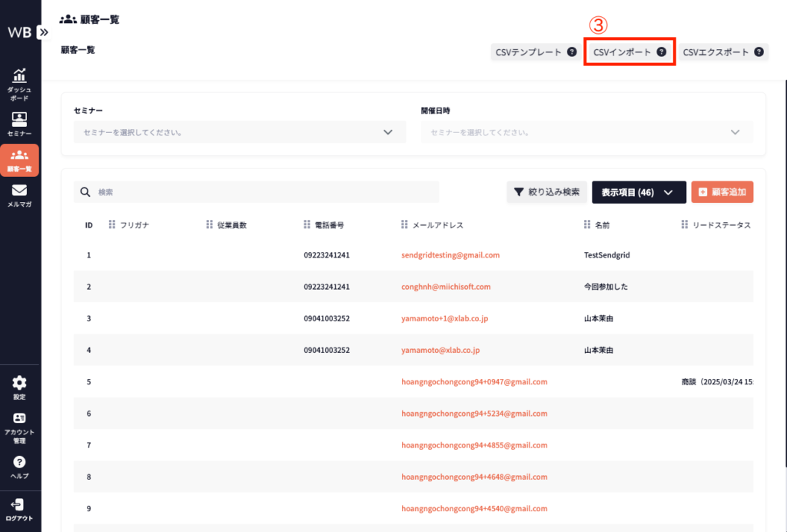Go to Seminar (セミナー) in sidebar
Image resolution: width=787 pixels, height=532 pixels.
[x=19, y=124]
